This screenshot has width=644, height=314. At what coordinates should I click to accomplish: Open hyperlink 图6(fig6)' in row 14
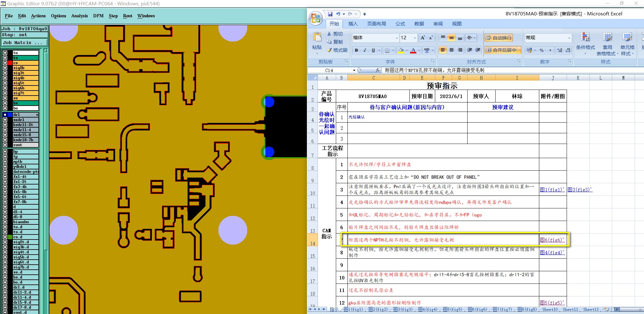pyautogui.click(x=552, y=240)
